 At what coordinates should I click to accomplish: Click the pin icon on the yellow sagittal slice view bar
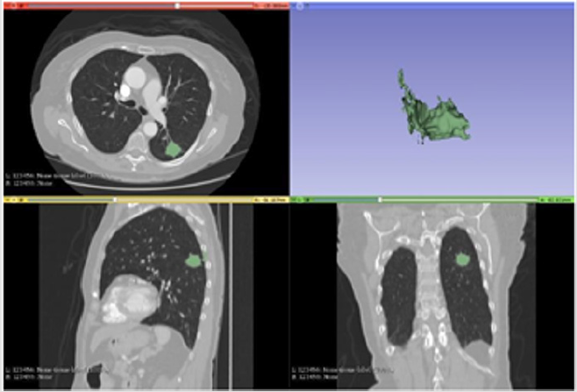pyautogui.click(x=7, y=200)
